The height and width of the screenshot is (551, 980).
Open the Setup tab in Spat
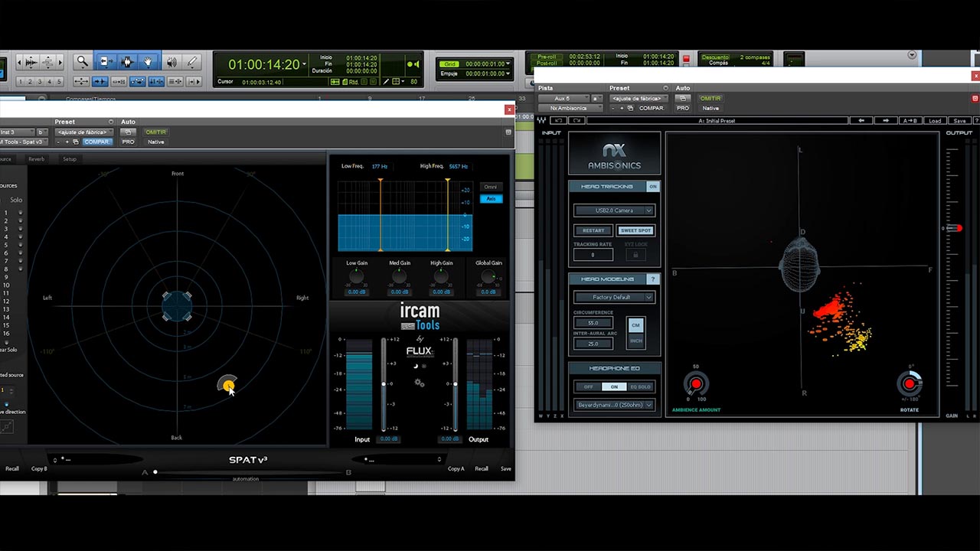pos(70,159)
